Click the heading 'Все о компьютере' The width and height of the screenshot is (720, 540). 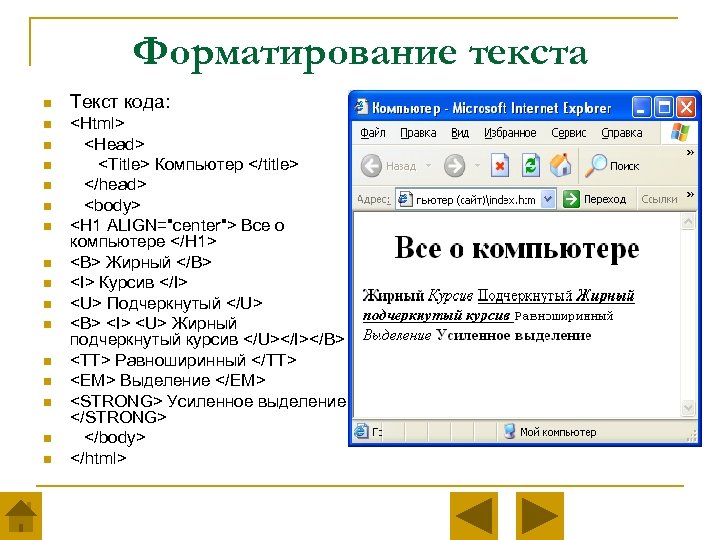coord(517,248)
